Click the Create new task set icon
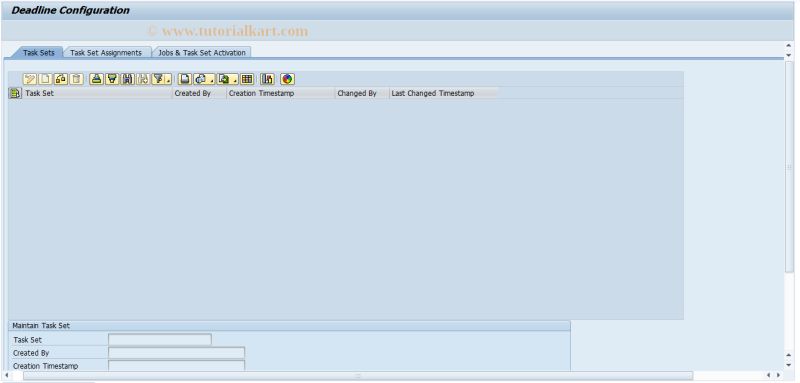 [45, 79]
